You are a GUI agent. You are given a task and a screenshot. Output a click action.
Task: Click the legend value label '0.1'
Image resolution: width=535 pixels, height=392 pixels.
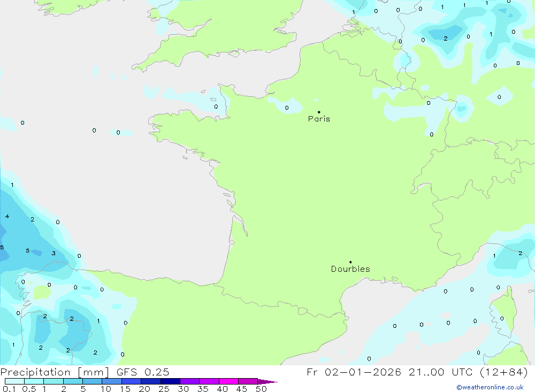[x=9, y=389]
